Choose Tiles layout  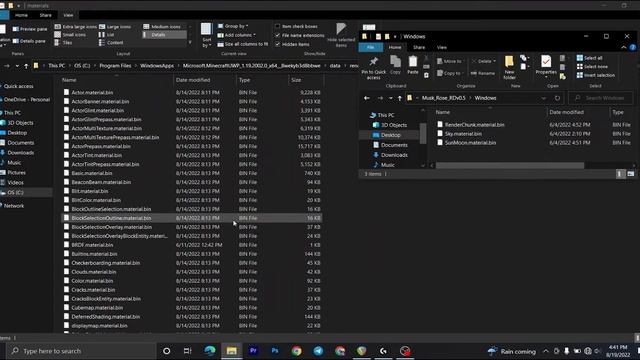64,42
